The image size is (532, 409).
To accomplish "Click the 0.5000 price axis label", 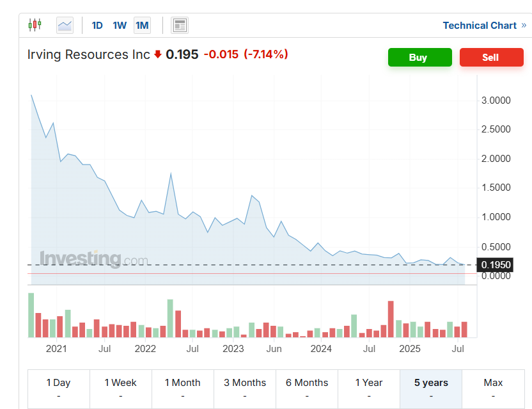I will [x=496, y=247].
